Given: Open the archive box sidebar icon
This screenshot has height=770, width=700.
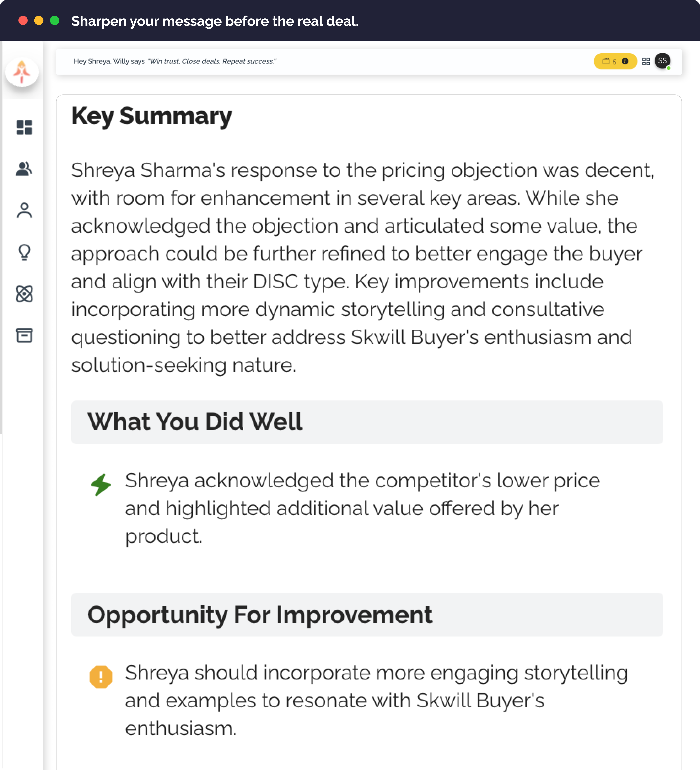Looking at the screenshot, I should pos(24,335).
